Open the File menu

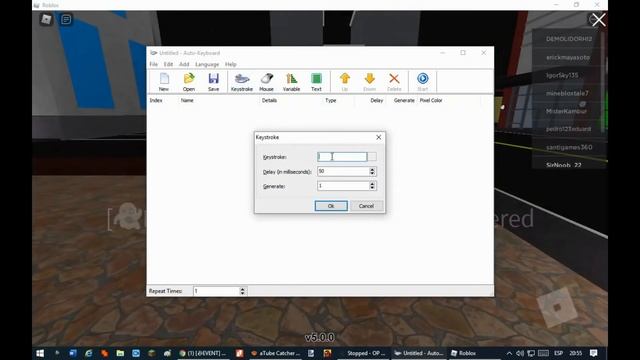point(153,64)
